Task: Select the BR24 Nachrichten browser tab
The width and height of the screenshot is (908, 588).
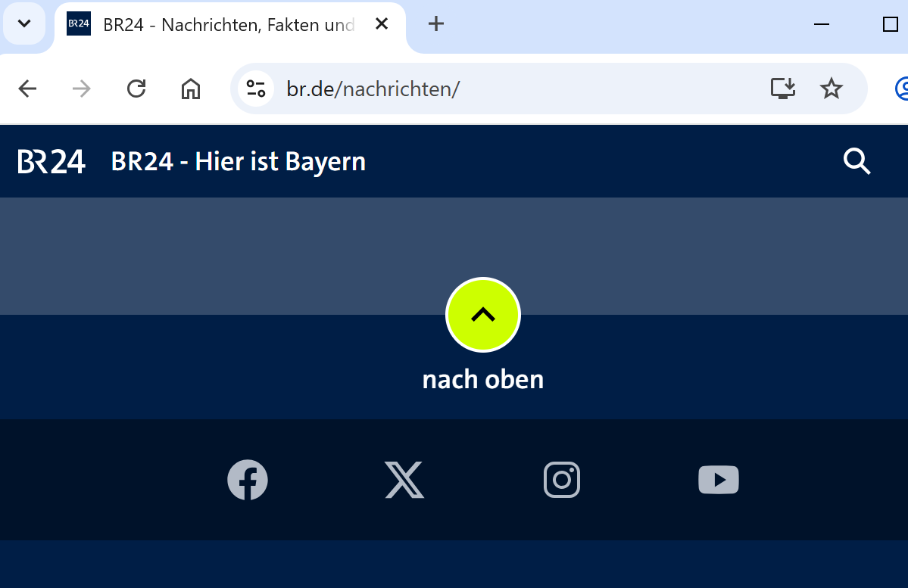Action: [x=230, y=25]
